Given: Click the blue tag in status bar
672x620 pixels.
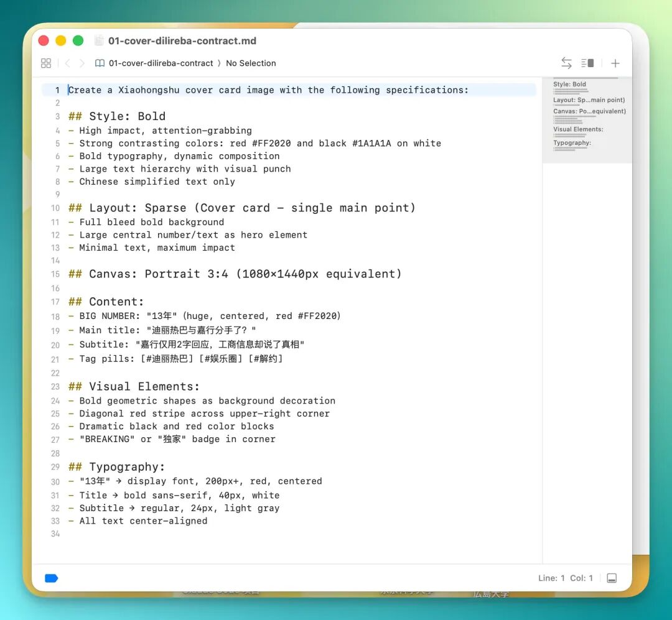Looking at the screenshot, I should pos(52,578).
